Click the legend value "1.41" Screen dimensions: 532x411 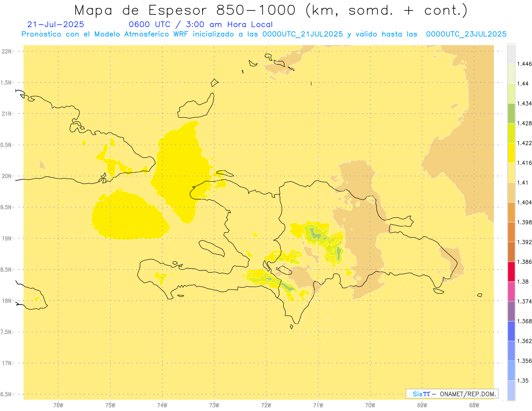(x=523, y=183)
